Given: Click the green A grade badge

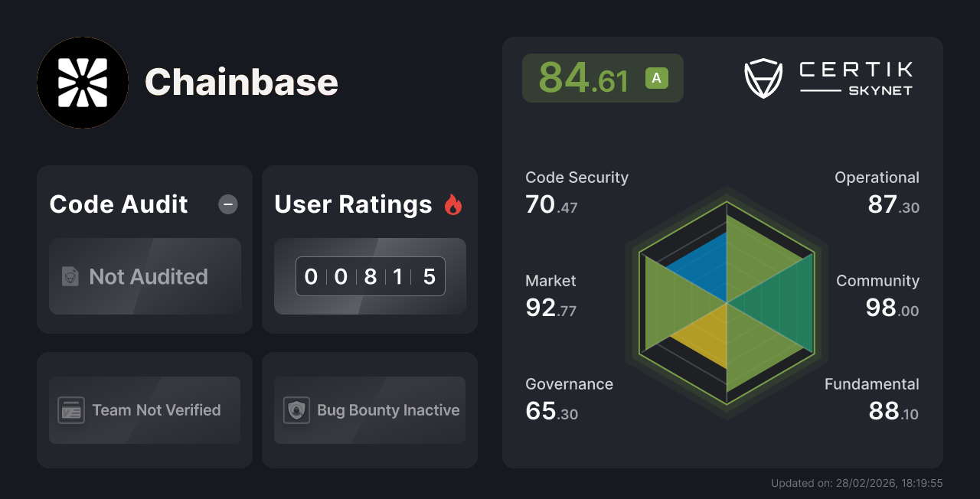Looking at the screenshot, I should coord(655,77).
